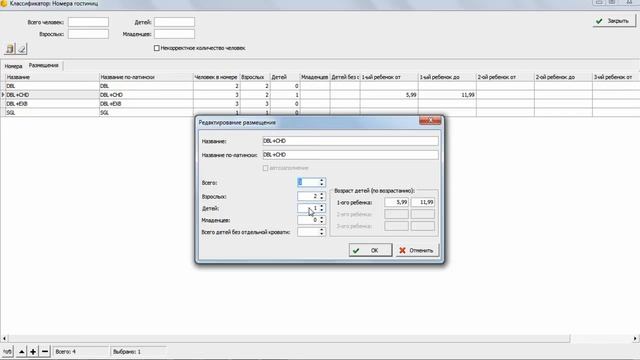
Task: Click the Название по-латински column header
Action: (146, 77)
